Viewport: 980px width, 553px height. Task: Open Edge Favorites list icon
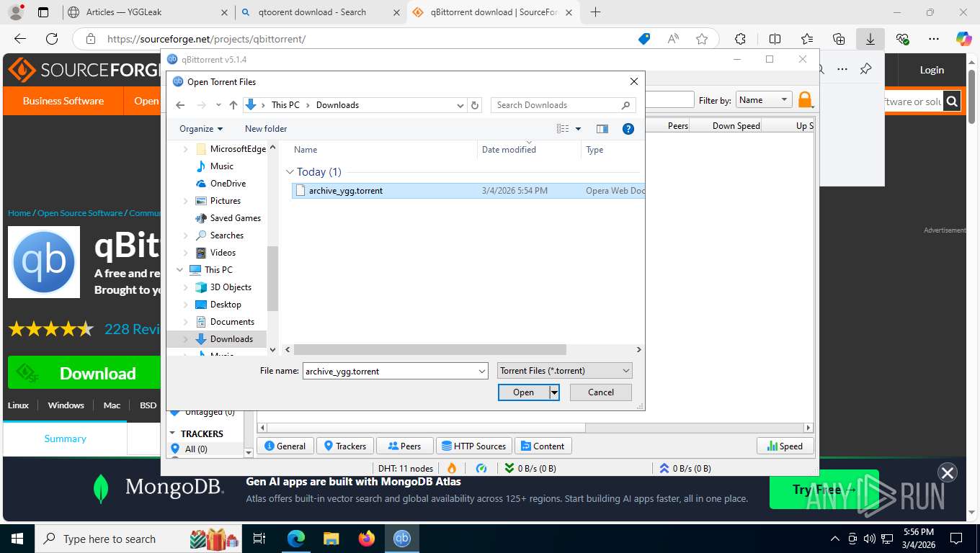pyautogui.click(x=807, y=39)
